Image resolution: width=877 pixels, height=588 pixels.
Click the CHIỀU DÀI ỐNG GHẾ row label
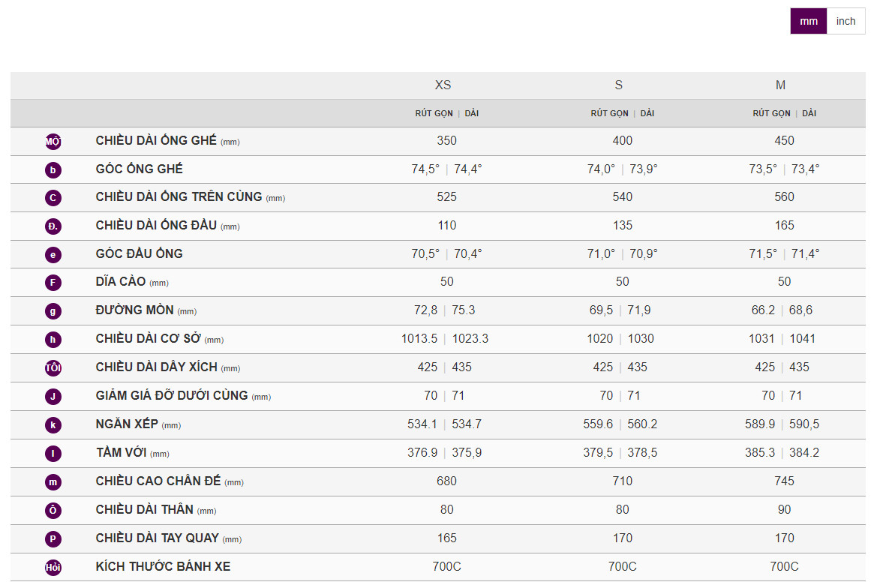pos(156,140)
